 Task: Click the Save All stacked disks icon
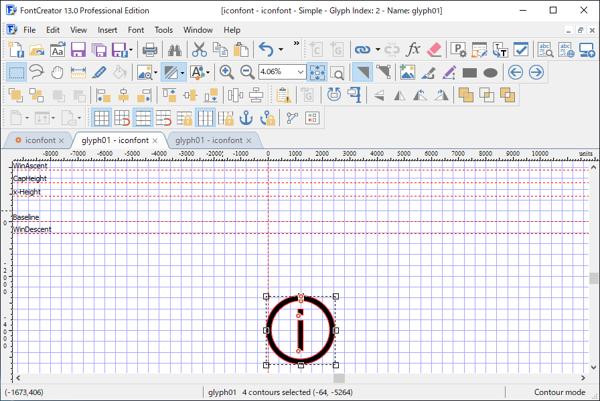[99, 50]
